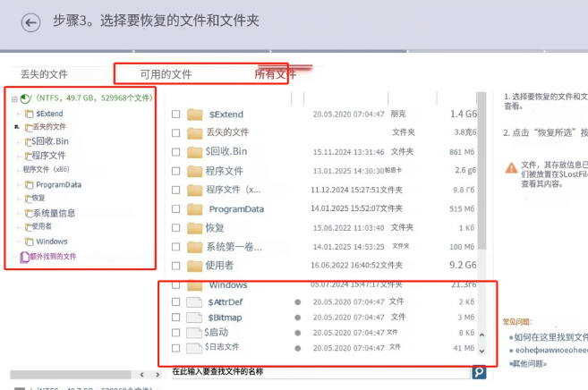Image resolution: width=588 pixels, height=390 pixels.
Task: Click the 使用者 folder icon in file list
Action: pyautogui.click(x=194, y=266)
